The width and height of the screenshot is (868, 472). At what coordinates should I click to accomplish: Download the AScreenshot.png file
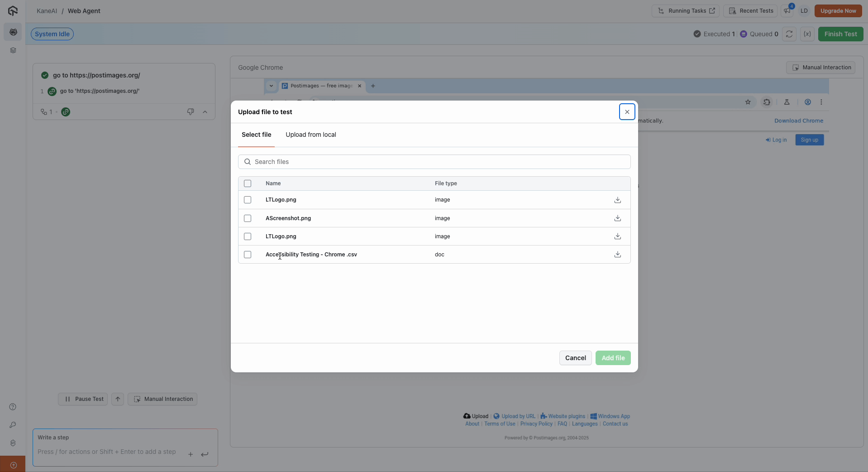click(x=617, y=218)
